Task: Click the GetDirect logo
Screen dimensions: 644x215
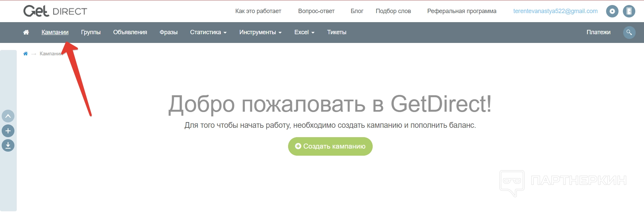Action: coord(55,11)
